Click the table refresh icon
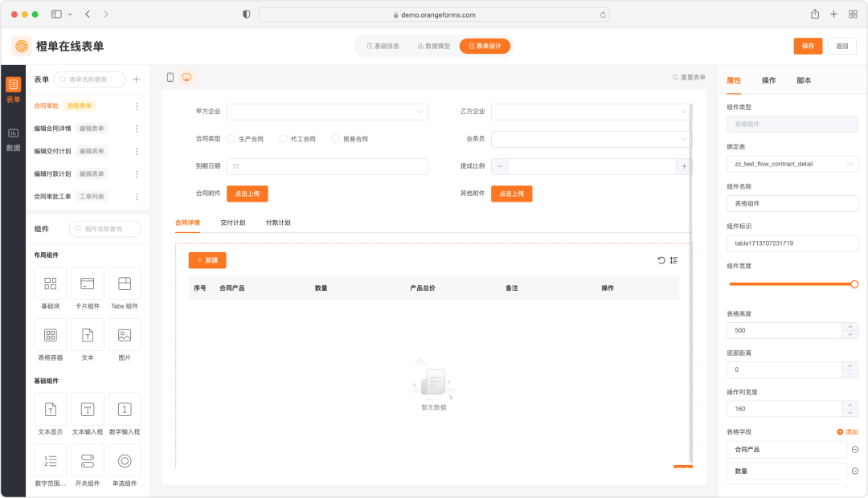Viewport: 868px width, 498px height. pos(661,260)
